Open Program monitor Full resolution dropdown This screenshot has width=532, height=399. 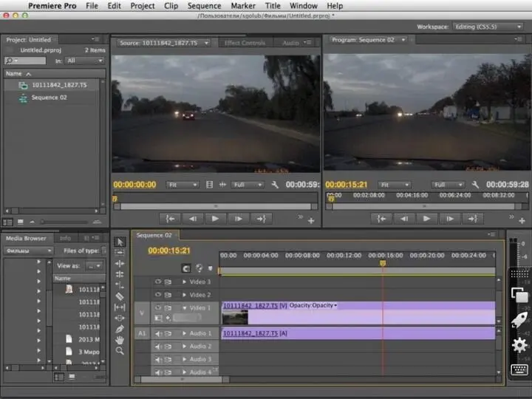click(x=447, y=185)
